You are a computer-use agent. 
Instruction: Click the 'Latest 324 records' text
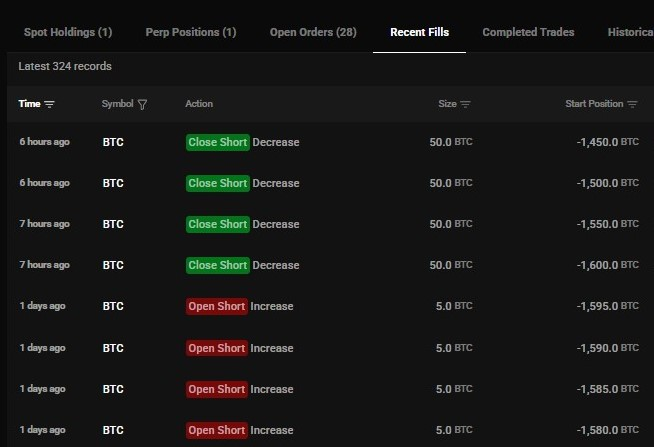coord(65,66)
